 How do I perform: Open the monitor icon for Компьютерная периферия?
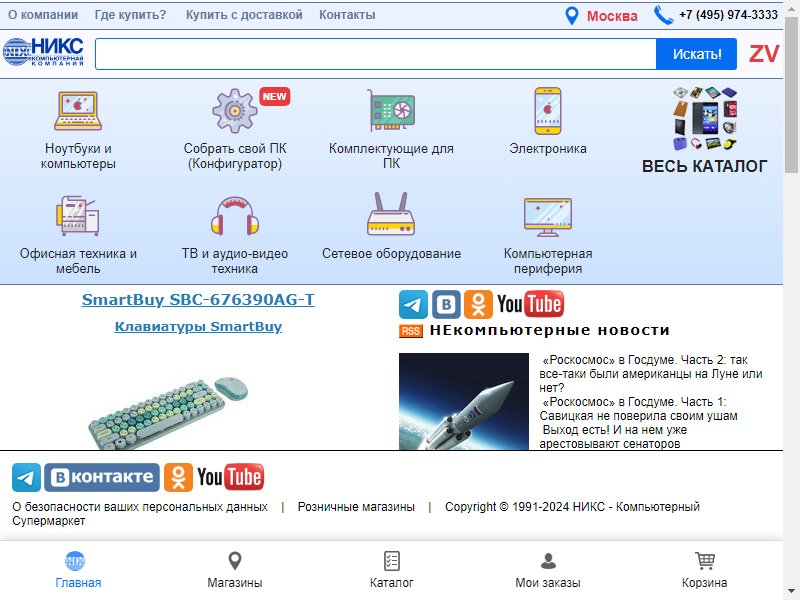(x=548, y=217)
